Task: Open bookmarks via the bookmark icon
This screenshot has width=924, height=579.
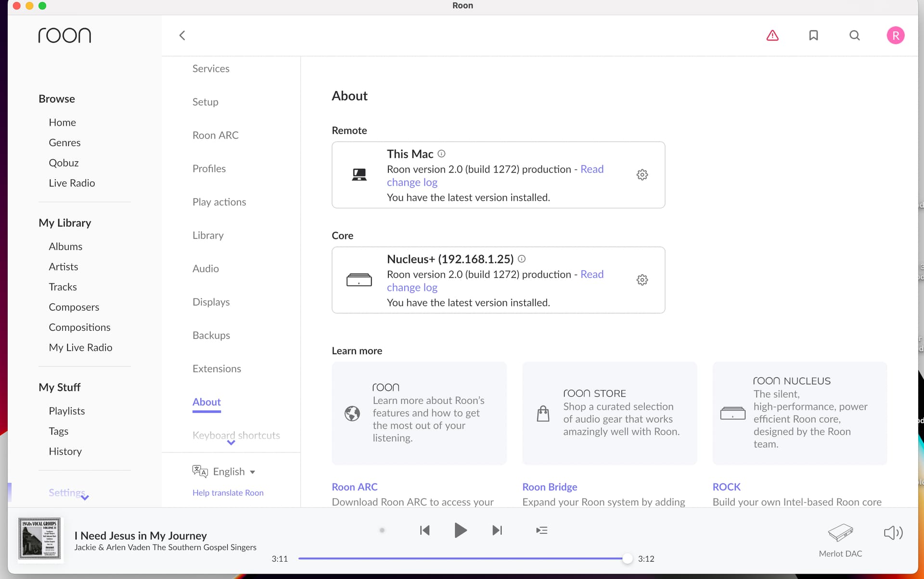Action: tap(813, 36)
